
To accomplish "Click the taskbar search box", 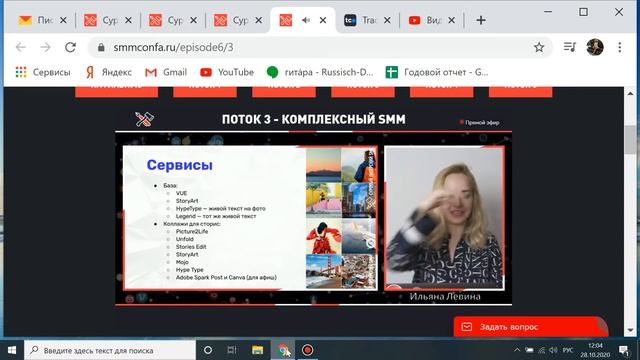I will pos(110,350).
